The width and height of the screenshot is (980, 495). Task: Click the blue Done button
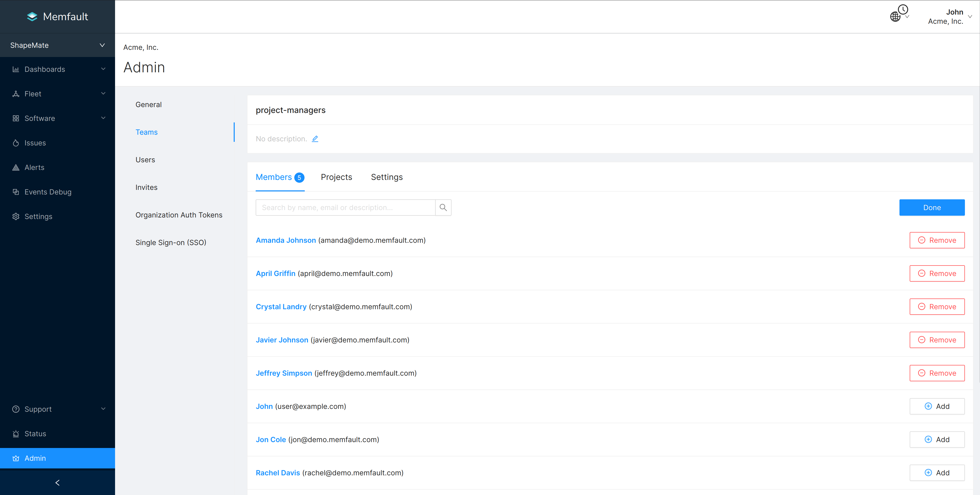point(931,208)
